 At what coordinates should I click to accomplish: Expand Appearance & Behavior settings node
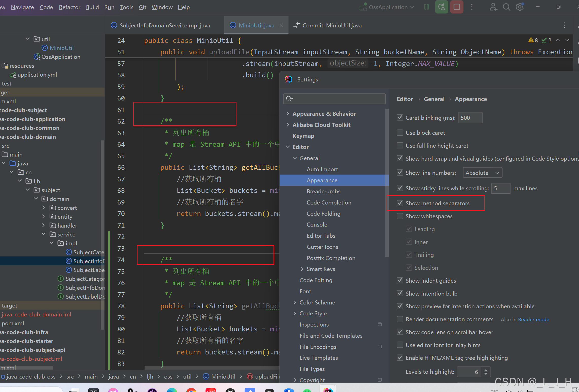288,114
